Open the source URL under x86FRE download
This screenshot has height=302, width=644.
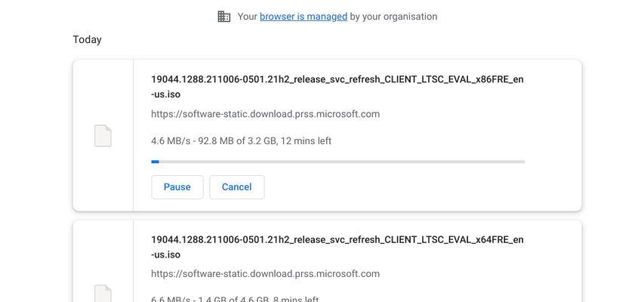point(265,114)
